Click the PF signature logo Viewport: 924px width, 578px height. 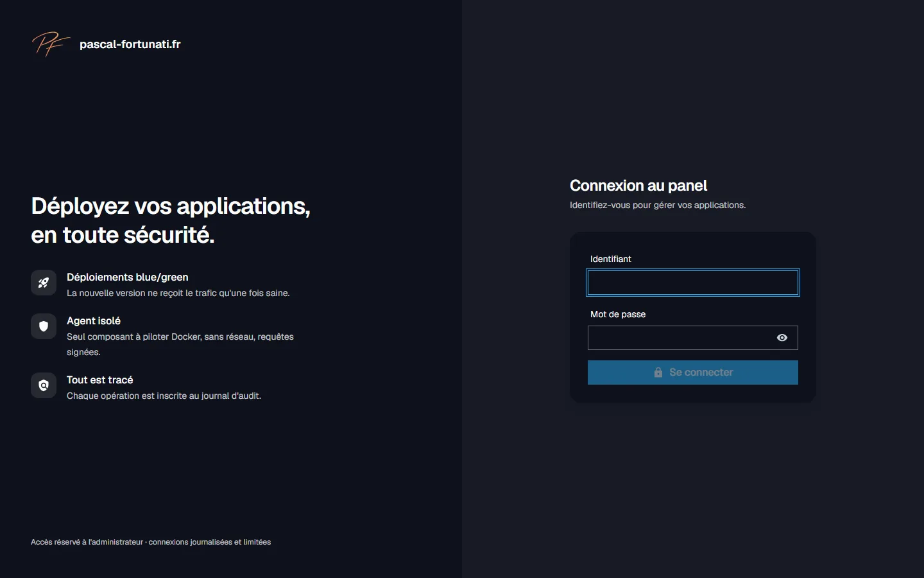point(51,44)
